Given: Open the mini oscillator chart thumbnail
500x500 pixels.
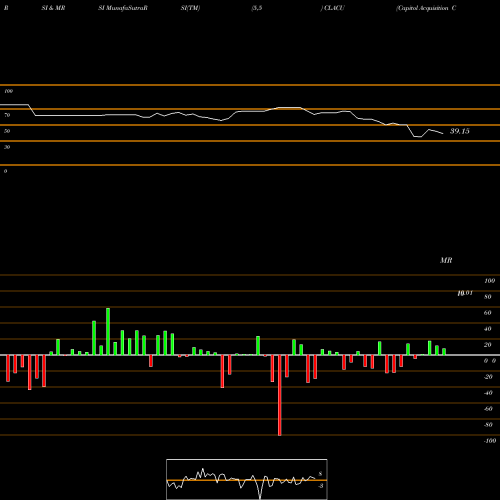Looking at the screenshot, I should click(x=247, y=479).
